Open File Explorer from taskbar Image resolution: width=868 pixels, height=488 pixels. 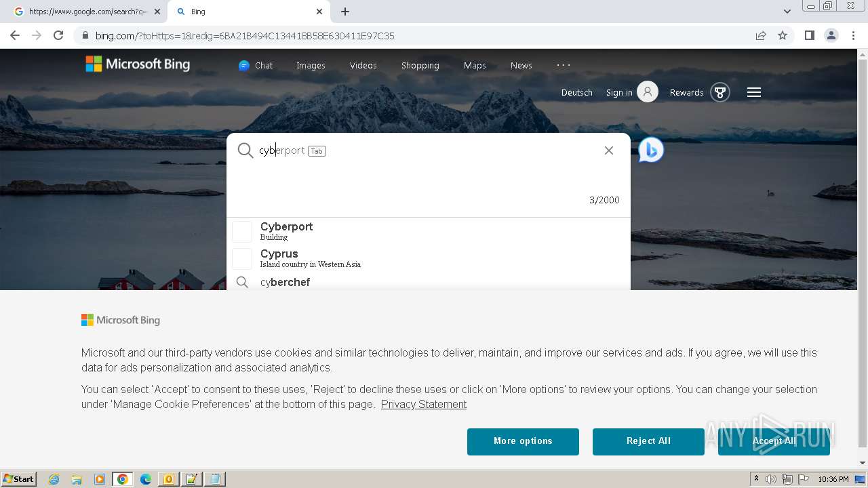point(77,479)
